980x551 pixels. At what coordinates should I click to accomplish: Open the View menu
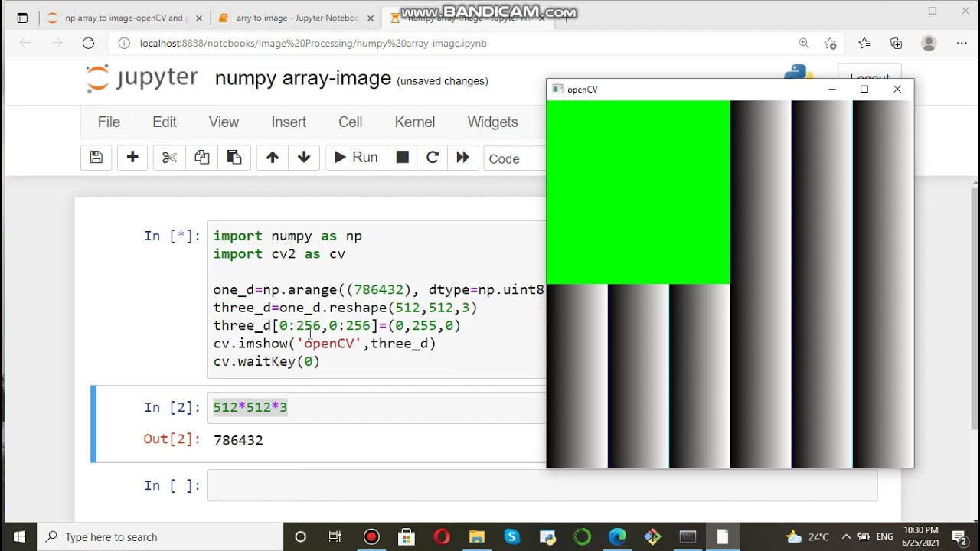(224, 122)
